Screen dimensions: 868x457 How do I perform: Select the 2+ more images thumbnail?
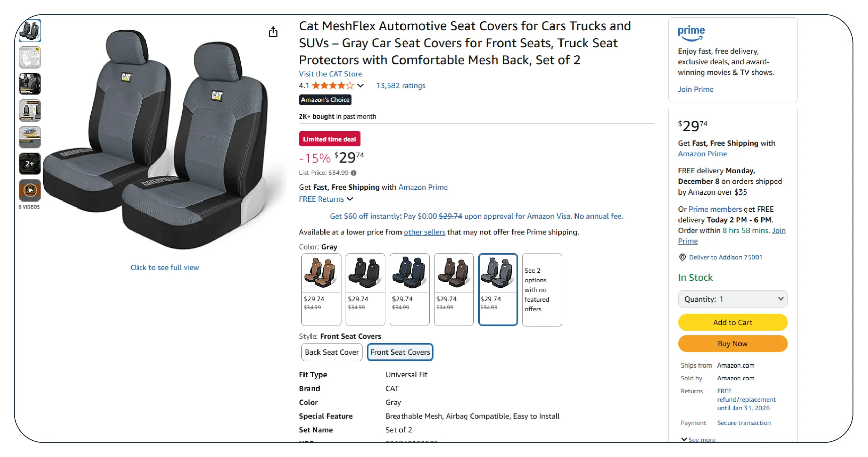tap(30, 164)
